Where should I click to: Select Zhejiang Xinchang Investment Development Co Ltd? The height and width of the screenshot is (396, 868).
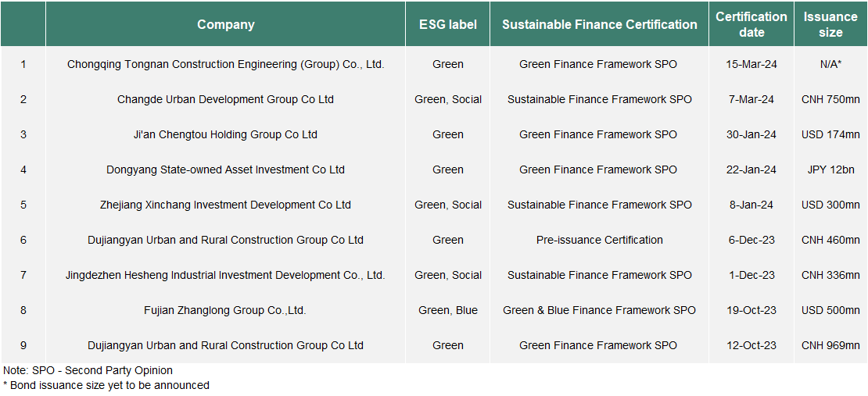(x=226, y=205)
